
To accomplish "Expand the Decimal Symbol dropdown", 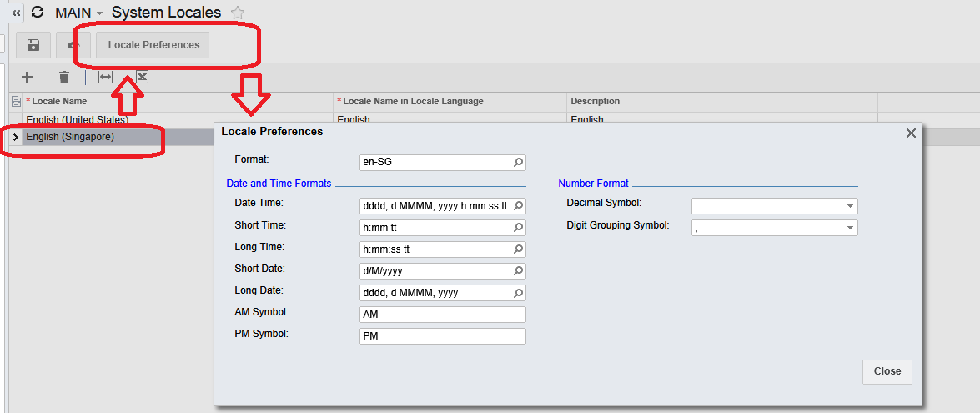I will click(x=850, y=206).
